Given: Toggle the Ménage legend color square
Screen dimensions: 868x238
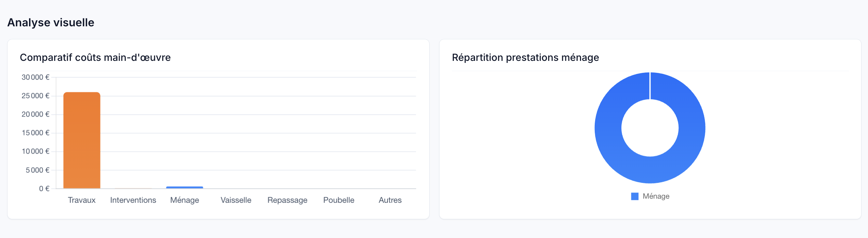Looking at the screenshot, I should [635, 196].
